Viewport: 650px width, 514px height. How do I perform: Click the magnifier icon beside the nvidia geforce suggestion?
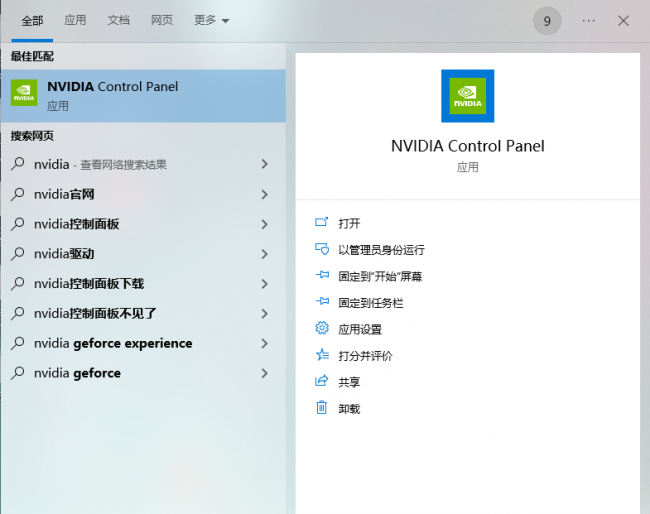click(x=18, y=373)
